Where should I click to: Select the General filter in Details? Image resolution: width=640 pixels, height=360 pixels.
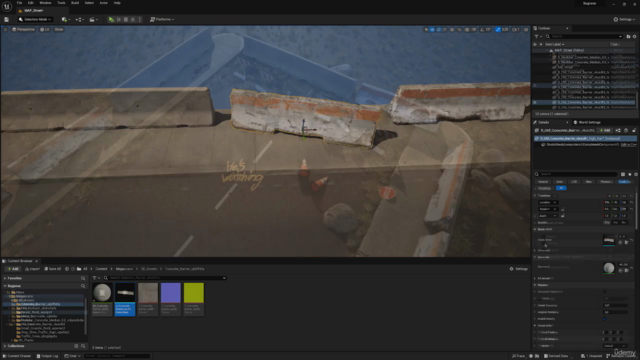pyautogui.click(x=543, y=182)
